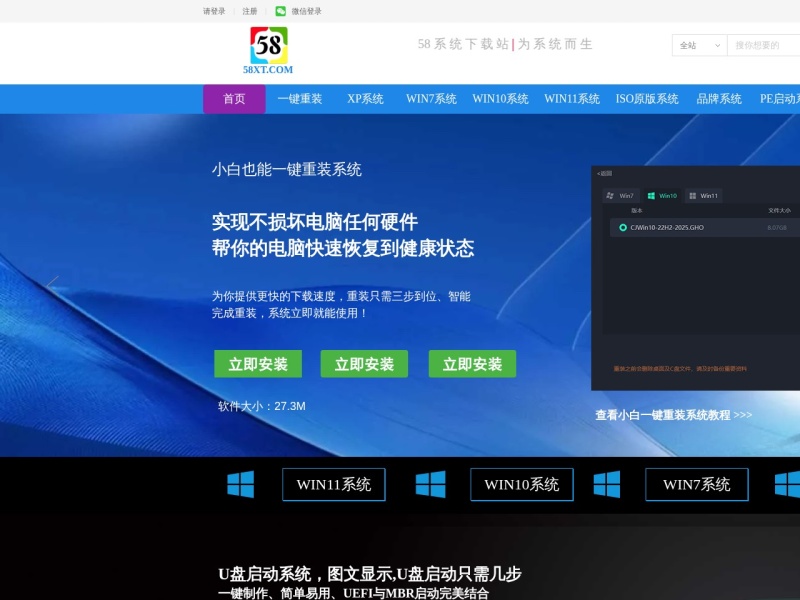Go to the XP系统 menu item

point(365,99)
